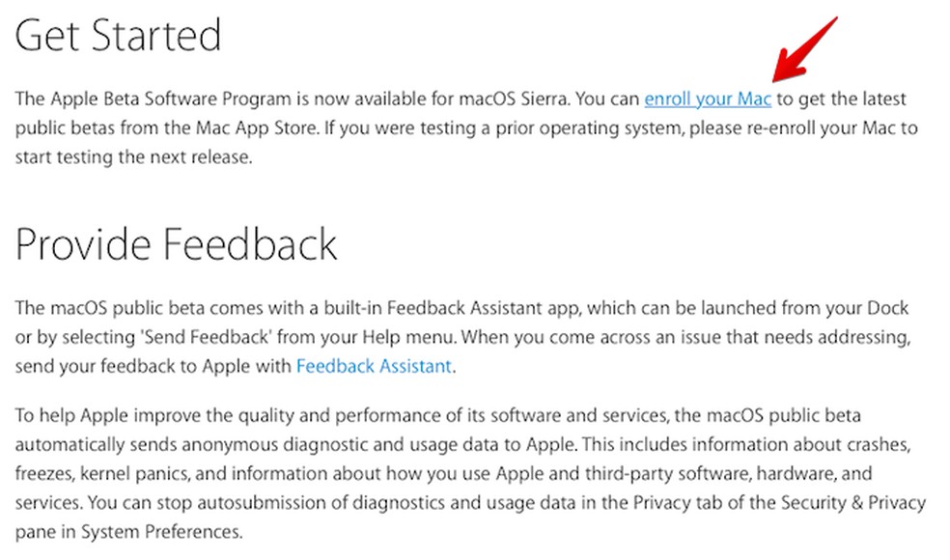This screenshot has height=560, width=950.
Task: Click the words "built-in Feedback Assistant app"
Action: (x=461, y=309)
